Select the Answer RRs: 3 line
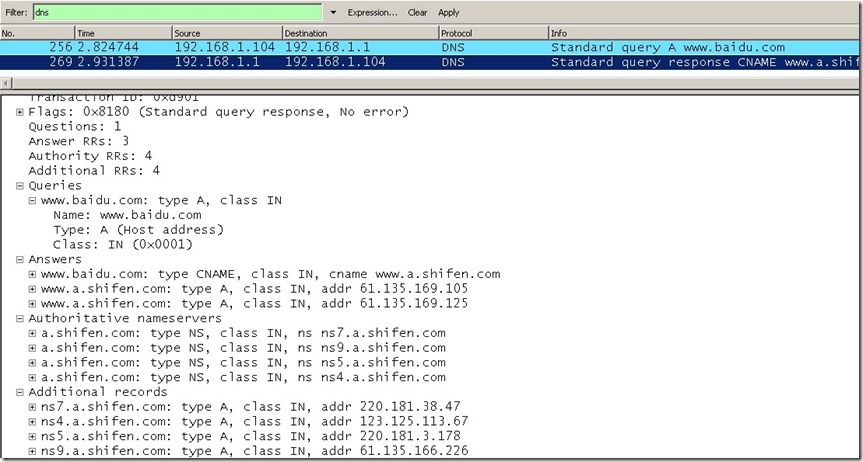 pyautogui.click(x=79, y=142)
